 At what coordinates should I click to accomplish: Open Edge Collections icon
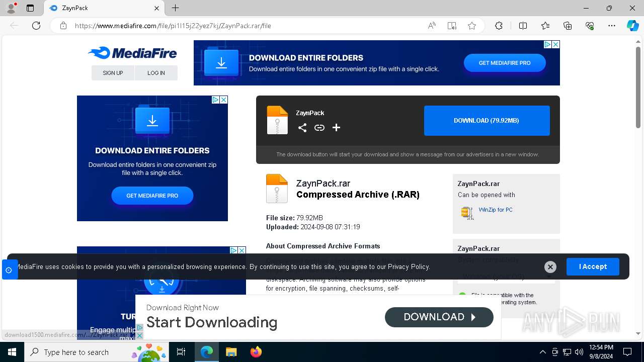[568, 26]
